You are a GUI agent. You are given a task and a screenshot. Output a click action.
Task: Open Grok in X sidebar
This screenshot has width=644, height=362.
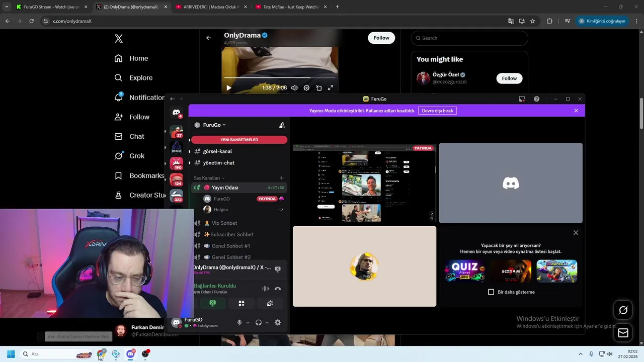pos(129,156)
